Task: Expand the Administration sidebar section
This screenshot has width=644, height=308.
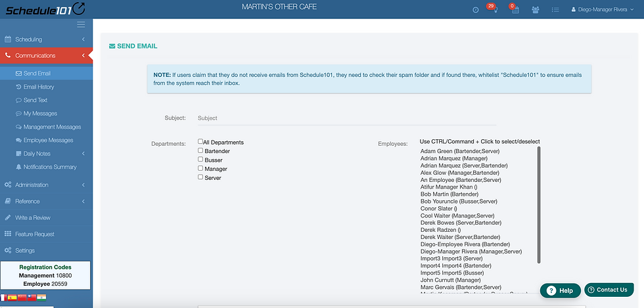Action: pos(46,185)
